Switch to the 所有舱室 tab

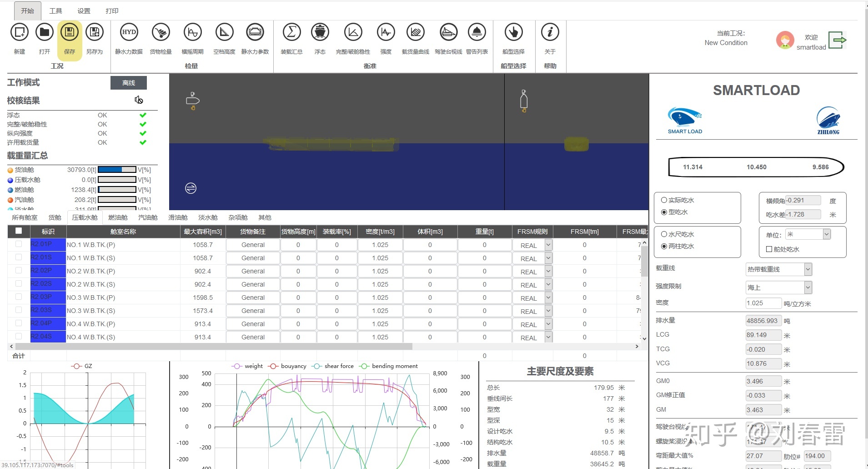pyautogui.click(x=25, y=217)
